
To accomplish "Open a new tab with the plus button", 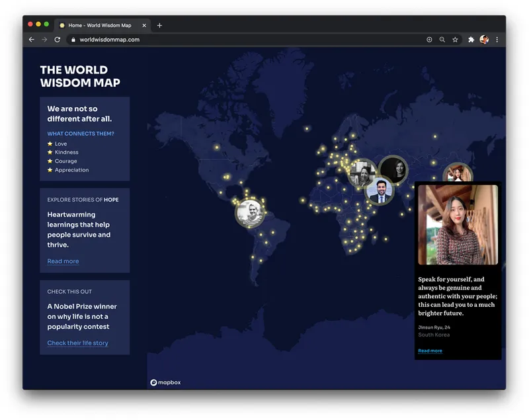I will point(159,25).
